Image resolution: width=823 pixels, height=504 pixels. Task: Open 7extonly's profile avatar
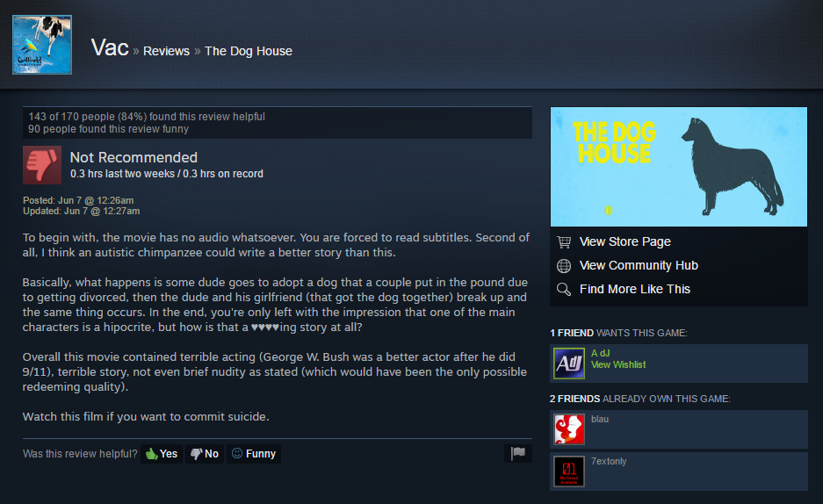point(569,471)
